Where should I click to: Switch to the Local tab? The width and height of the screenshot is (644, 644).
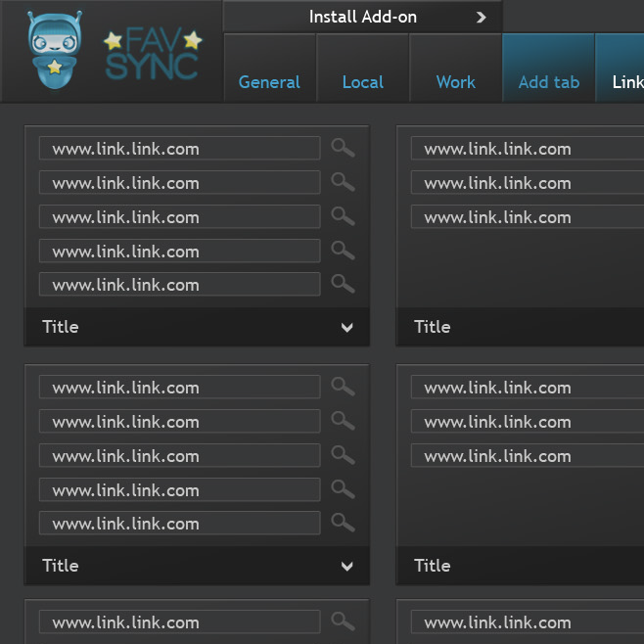pyautogui.click(x=362, y=82)
